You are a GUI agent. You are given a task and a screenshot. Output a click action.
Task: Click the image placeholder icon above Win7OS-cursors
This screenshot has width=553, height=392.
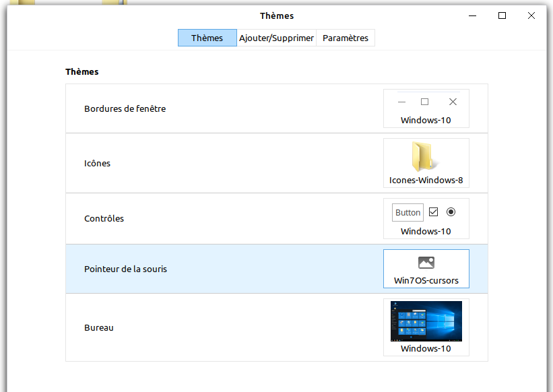[x=426, y=263]
